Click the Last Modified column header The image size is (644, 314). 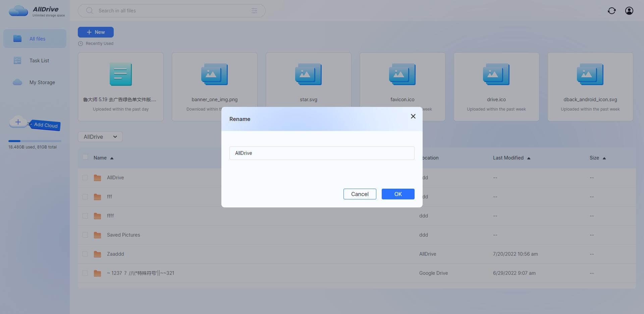[x=508, y=158]
